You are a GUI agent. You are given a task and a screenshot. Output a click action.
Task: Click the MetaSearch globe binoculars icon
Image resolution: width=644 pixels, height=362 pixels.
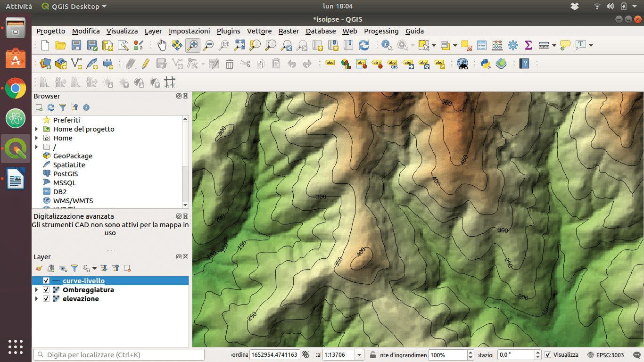462,63
